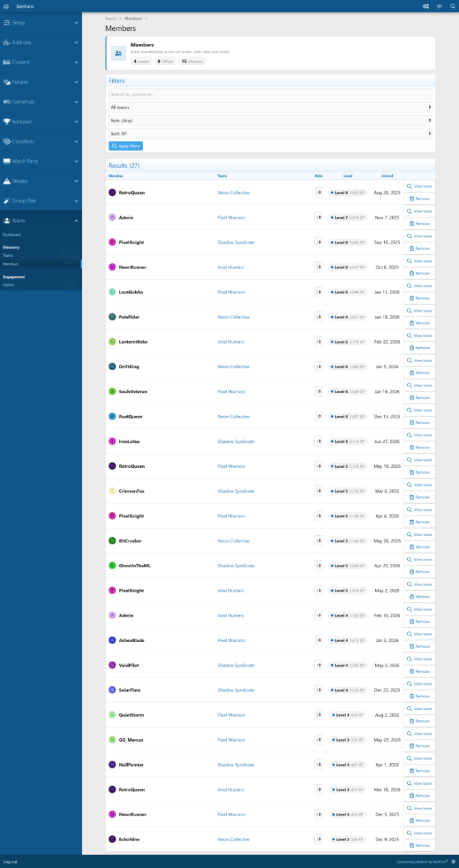Click the Level column header
Viewport: 459px width, 868px height.
coord(348,176)
